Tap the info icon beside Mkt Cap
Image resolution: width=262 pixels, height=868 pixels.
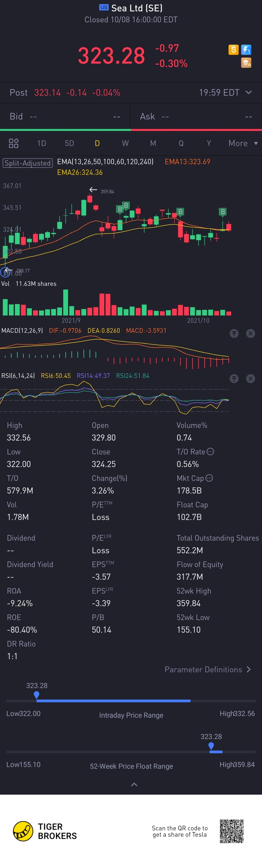pyautogui.click(x=209, y=478)
